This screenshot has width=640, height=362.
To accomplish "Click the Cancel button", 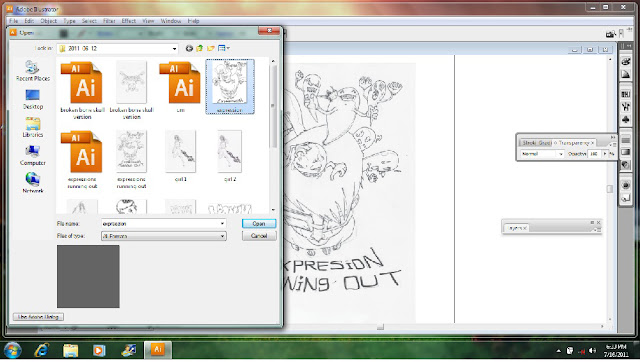I will pos(259,236).
